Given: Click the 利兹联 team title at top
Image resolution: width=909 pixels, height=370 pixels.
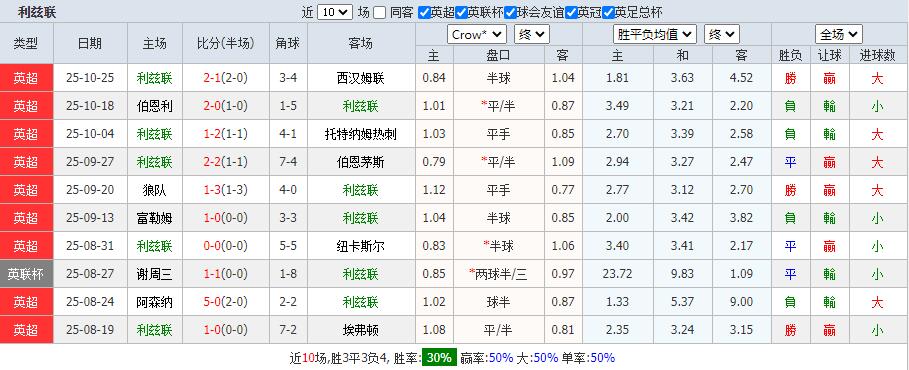Looking at the screenshot, I should [37, 12].
